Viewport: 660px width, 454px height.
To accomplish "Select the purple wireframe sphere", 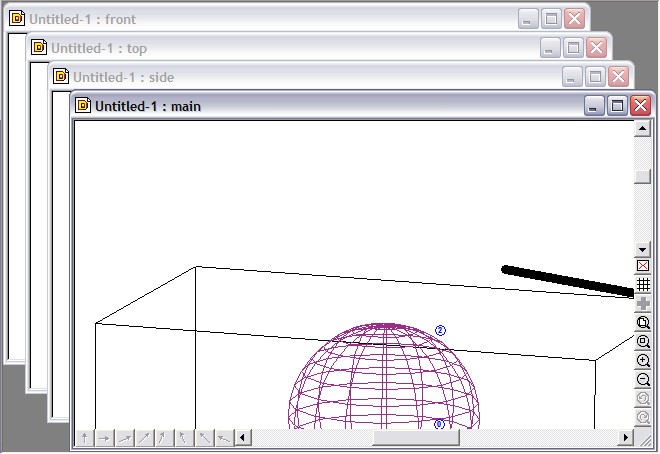I will [384, 376].
